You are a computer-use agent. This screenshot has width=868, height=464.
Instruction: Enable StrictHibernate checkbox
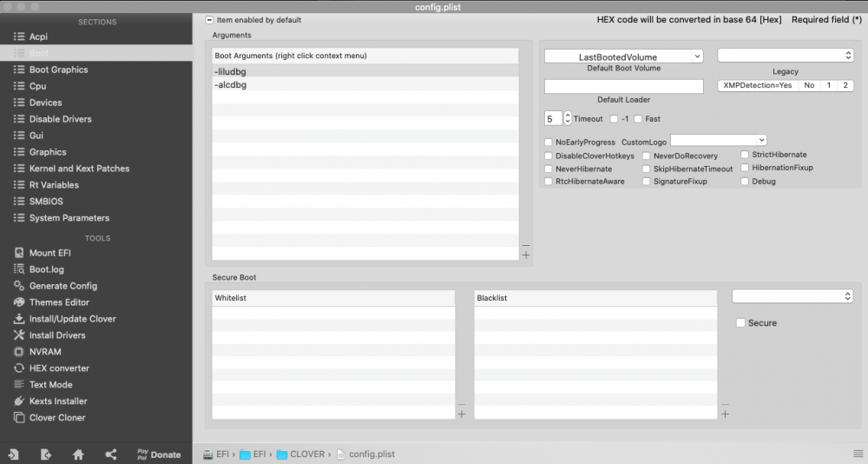click(745, 155)
